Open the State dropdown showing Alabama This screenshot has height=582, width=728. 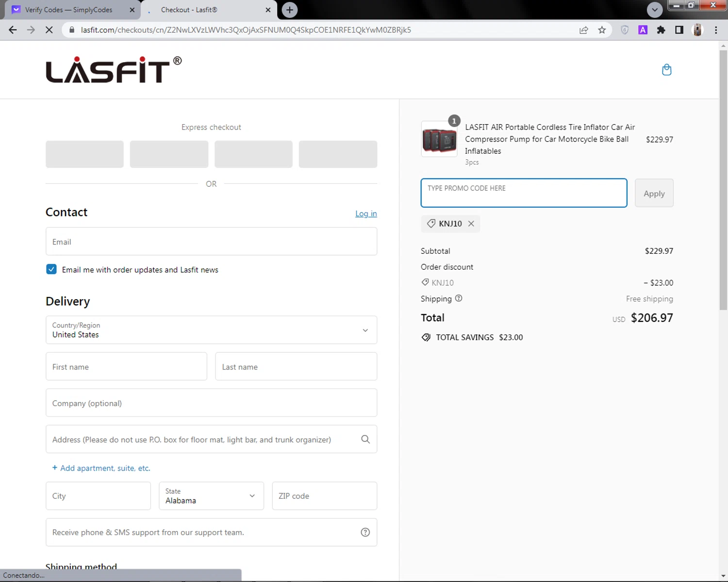(x=211, y=496)
